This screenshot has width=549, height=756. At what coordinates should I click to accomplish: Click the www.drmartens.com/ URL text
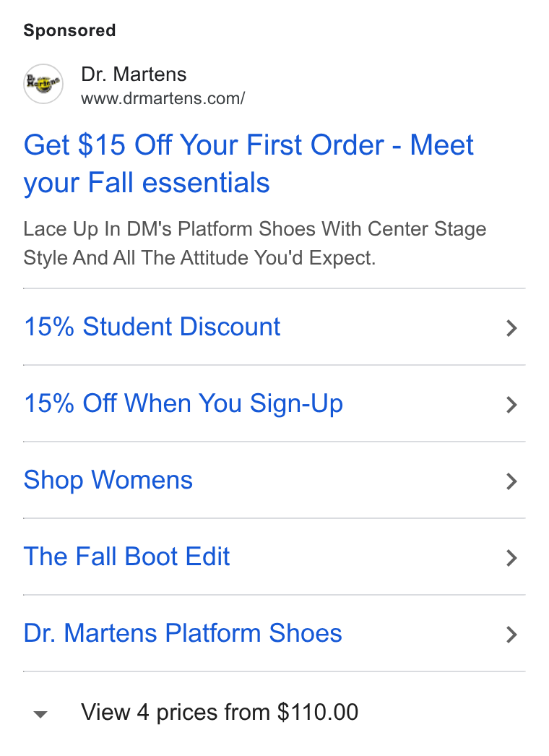163,98
